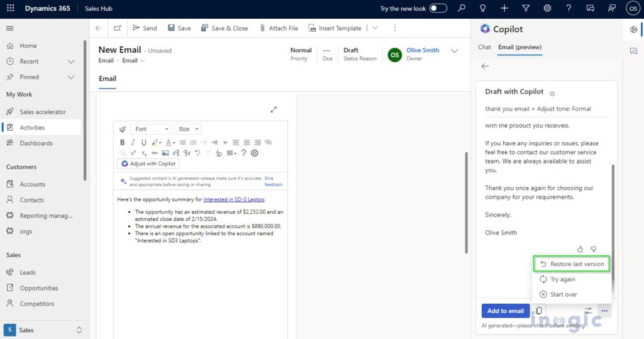Open the Email form tab

pos(107,79)
